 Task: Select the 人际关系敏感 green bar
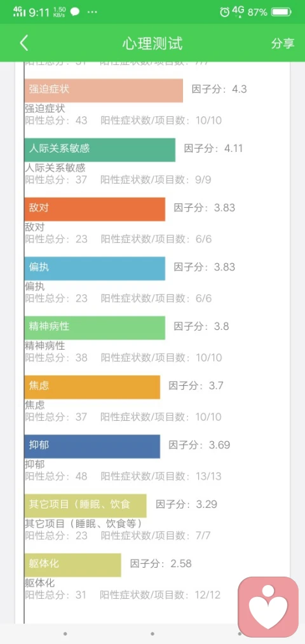coord(100,150)
